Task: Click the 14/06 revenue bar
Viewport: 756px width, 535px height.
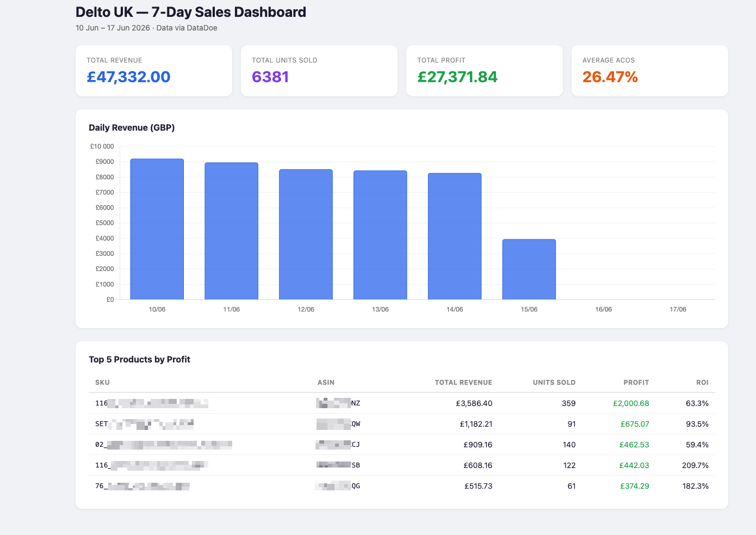Action: pos(455,236)
